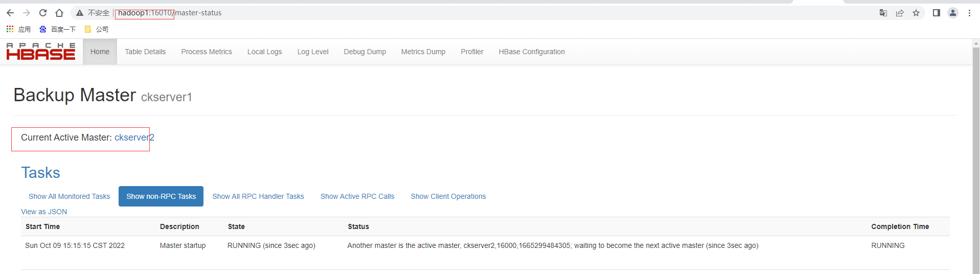Reload the page with the refresh icon
Viewport: 980px width, 274px height.
[x=43, y=13]
